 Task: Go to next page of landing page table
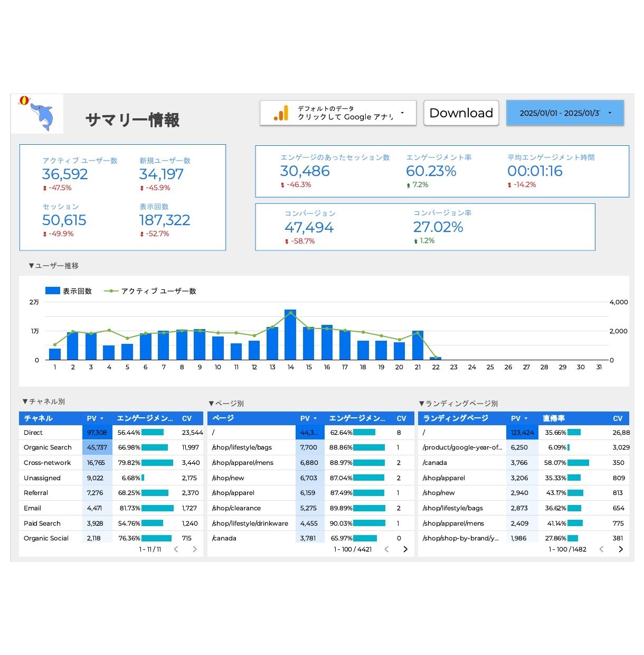coord(620,549)
